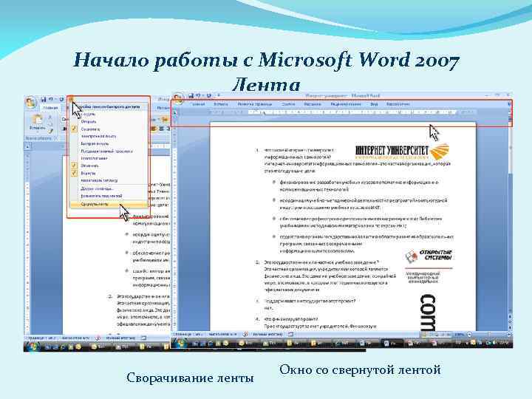Click the large Paste (Вставить) button in left window
The image size is (532, 399).
click(x=37, y=123)
